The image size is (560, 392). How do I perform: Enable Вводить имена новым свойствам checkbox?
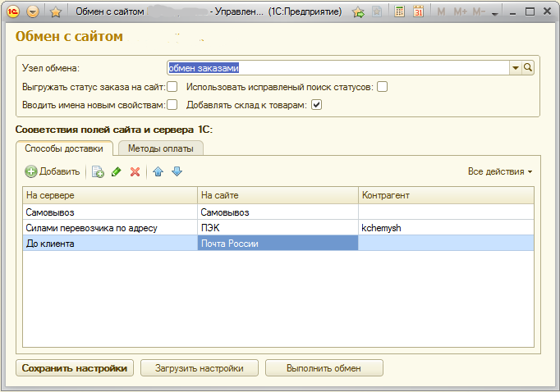(172, 105)
